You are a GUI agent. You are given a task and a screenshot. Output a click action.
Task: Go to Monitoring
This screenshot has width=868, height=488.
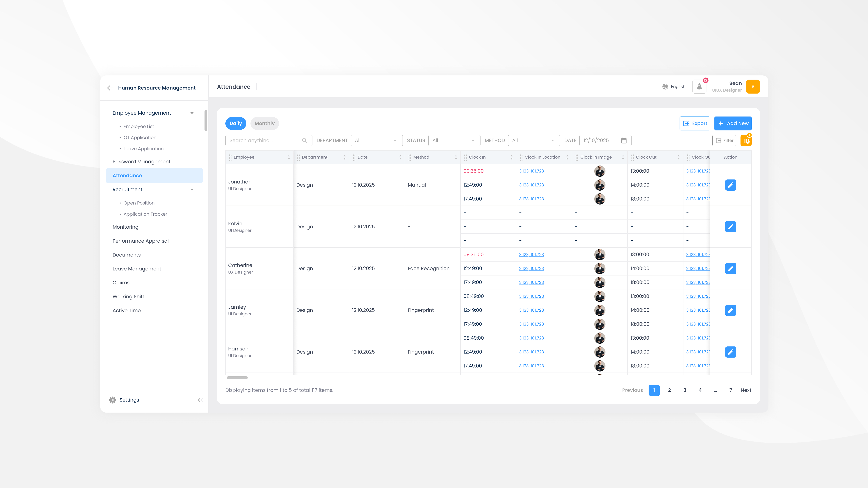click(x=125, y=227)
